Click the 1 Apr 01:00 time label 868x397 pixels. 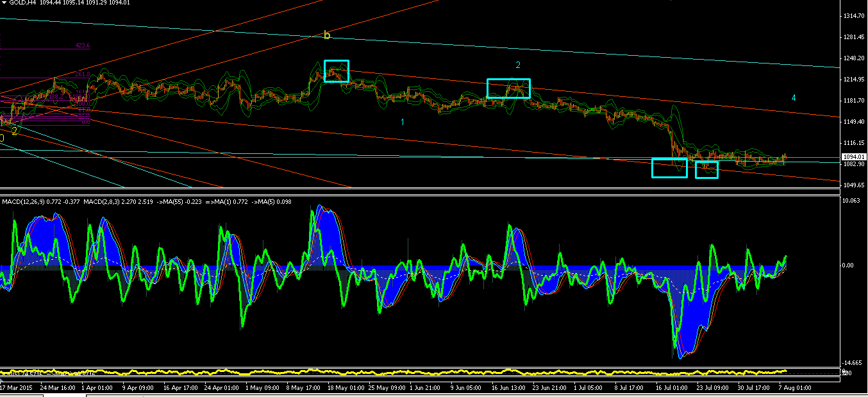pos(98,388)
